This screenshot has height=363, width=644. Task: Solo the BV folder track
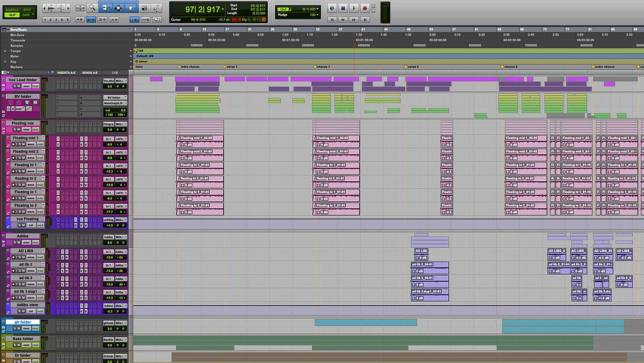click(28, 103)
